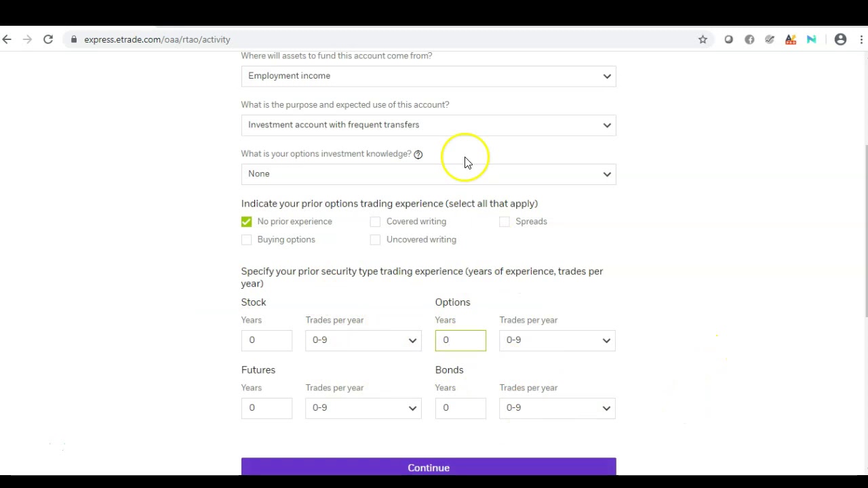Image resolution: width=868 pixels, height=488 pixels.
Task: Go back using browser back arrow
Action: click(x=7, y=40)
